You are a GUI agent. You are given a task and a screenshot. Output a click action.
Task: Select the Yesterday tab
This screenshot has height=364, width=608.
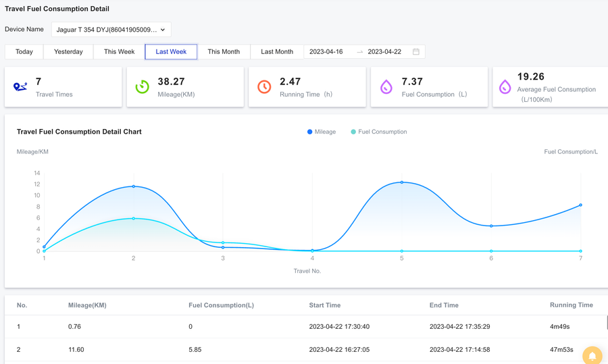(68, 52)
